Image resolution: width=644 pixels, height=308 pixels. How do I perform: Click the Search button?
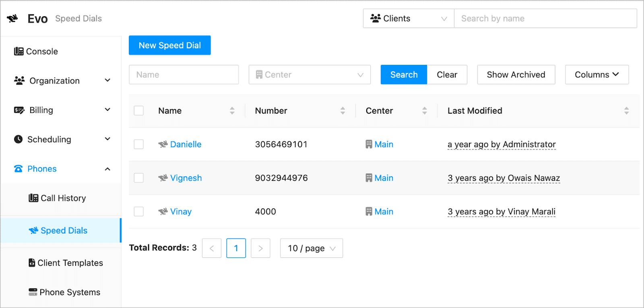point(404,74)
